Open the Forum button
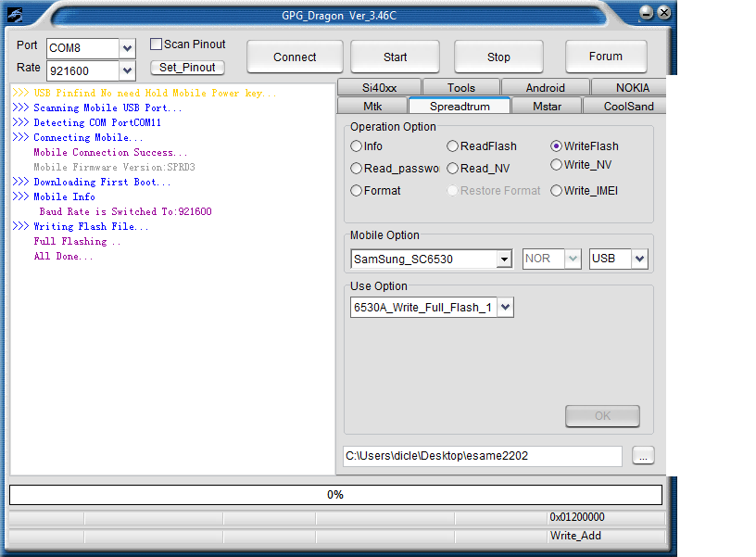 click(x=606, y=57)
